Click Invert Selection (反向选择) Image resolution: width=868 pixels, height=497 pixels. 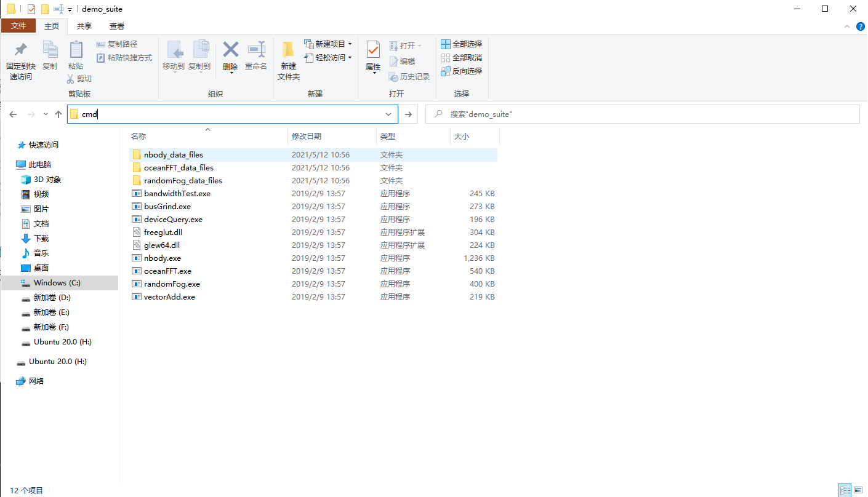click(x=462, y=71)
